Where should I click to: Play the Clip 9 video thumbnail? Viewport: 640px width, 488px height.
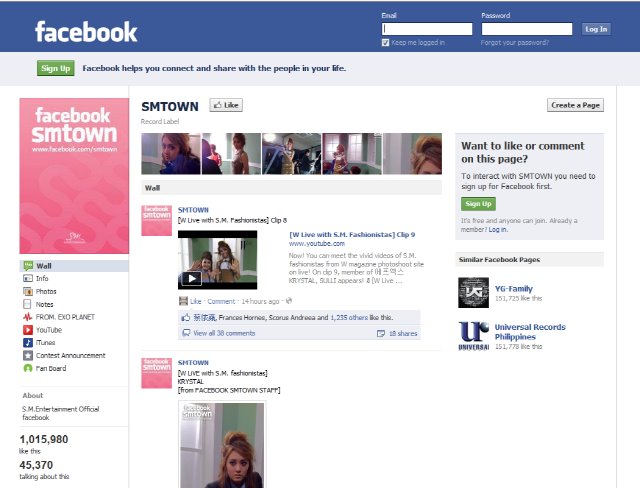218,260
